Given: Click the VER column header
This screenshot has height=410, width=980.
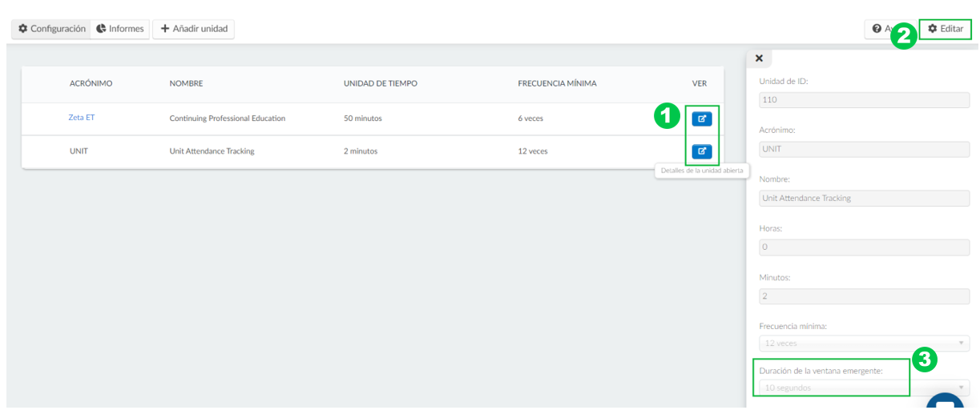Looking at the screenshot, I should 700,83.
